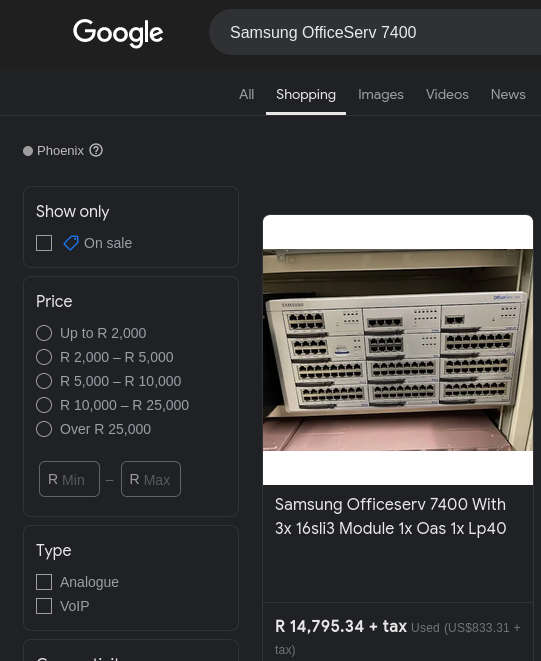Click the Google logo

(x=118, y=33)
